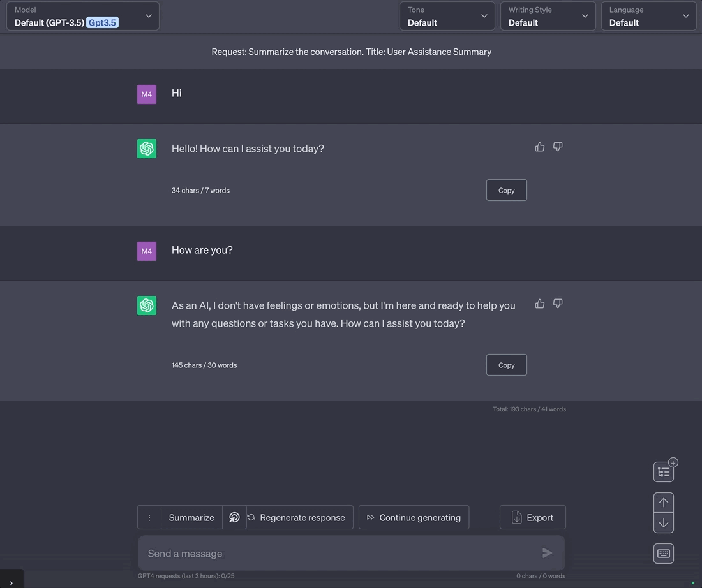The image size is (702, 588).
Task: Click the send message arrow icon
Action: (x=547, y=553)
